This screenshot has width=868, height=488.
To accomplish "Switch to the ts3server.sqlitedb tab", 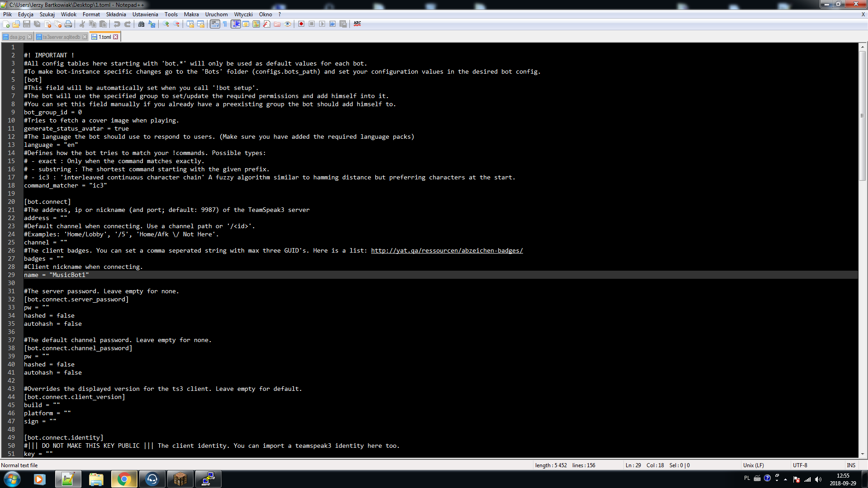I will pos(61,37).
